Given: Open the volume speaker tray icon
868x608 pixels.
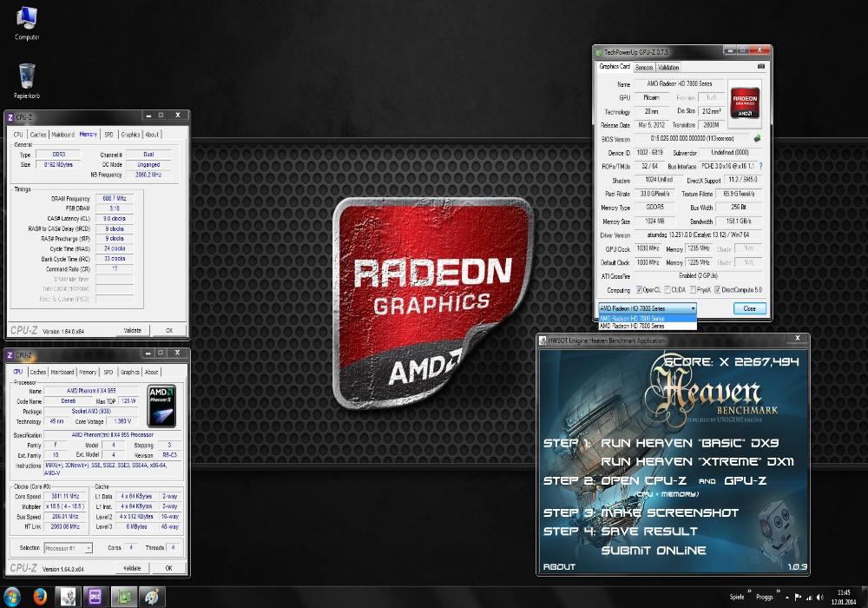Looking at the screenshot, I should (820, 598).
